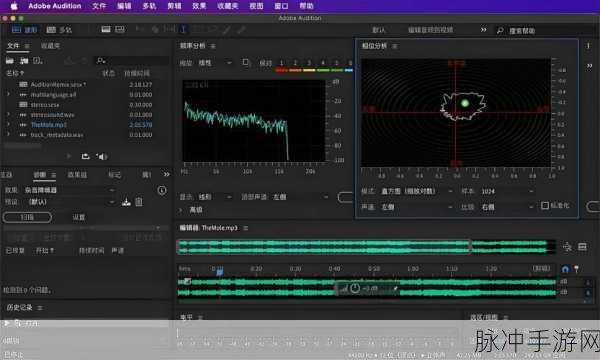Select the Paintbrush selection tool

227,29
